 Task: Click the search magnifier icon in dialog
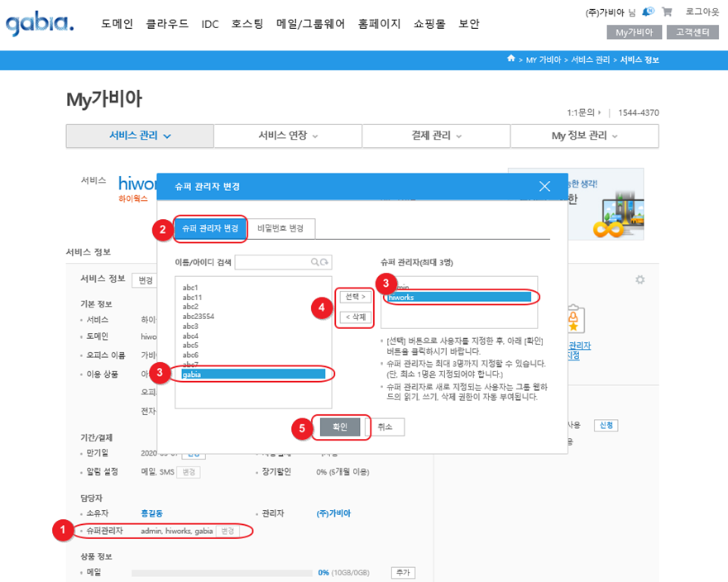coord(315,262)
